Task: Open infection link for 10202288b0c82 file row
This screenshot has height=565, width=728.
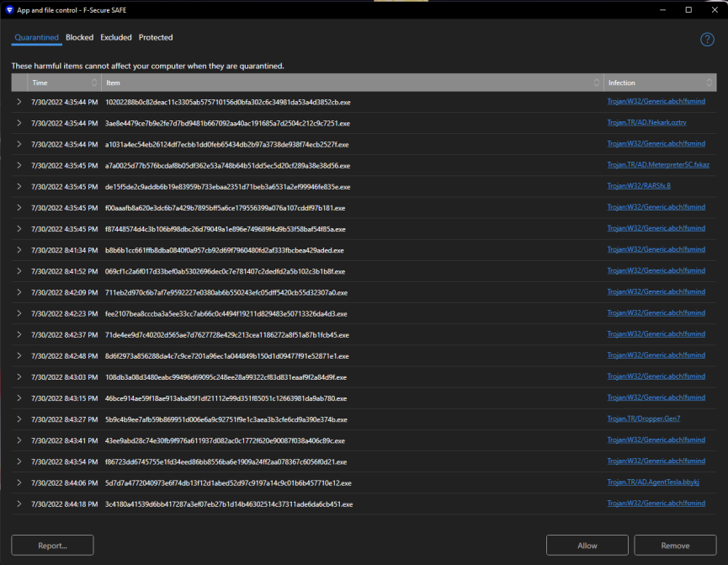Action: point(656,101)
